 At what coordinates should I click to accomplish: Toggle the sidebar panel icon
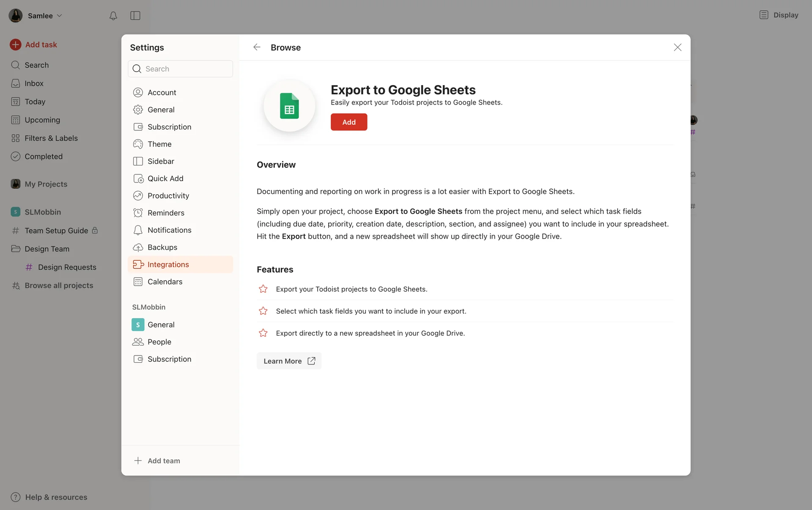click(x=135, y=16)
